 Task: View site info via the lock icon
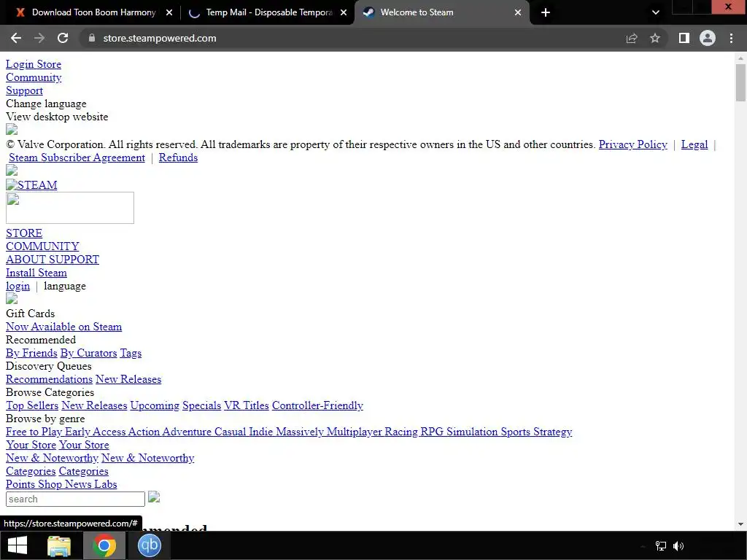click(92, 38)
